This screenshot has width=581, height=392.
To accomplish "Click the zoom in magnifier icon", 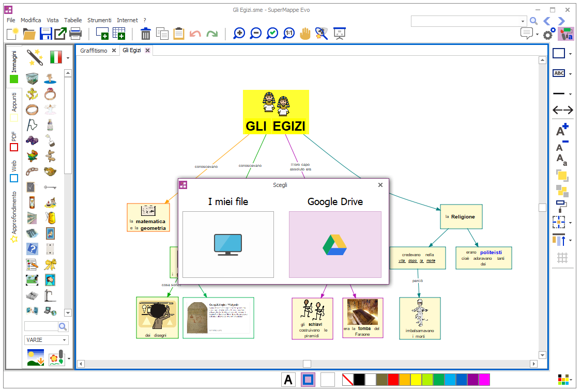I will 239,34.
